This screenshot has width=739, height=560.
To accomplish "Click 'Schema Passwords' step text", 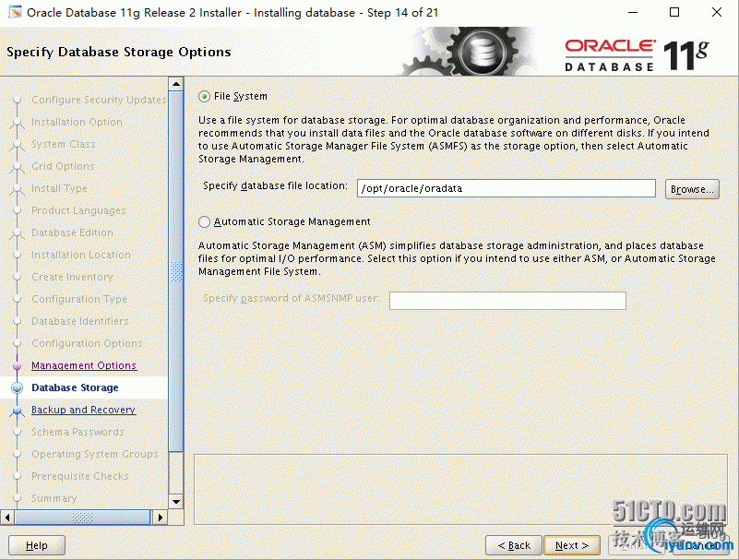I will (77, 432).
